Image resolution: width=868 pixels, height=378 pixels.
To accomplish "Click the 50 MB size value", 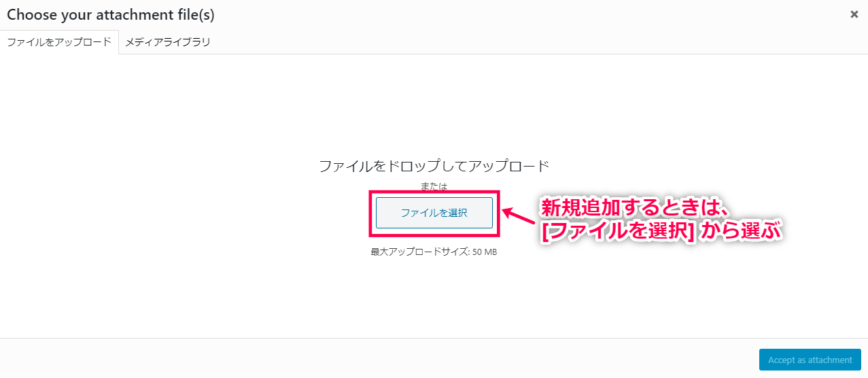I will (485, 252).
